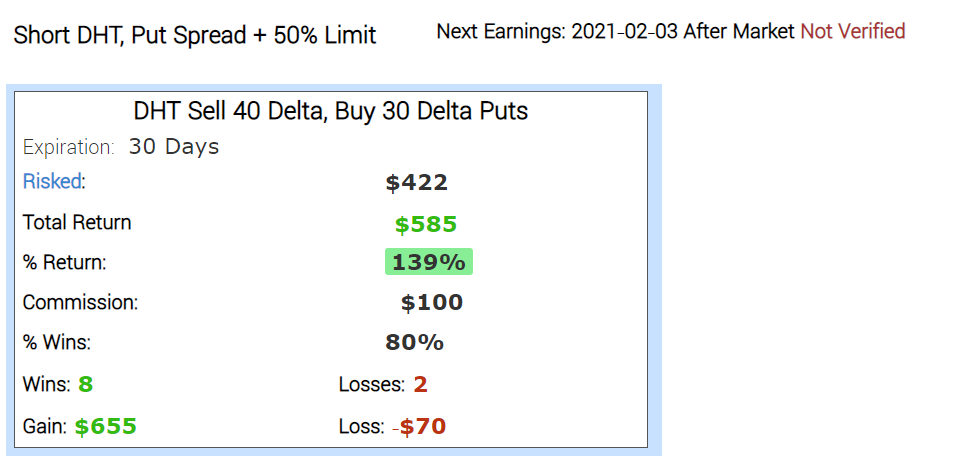The image size is (968, 463).
Task: Click the Expiration label
Action: pos(68,147)
